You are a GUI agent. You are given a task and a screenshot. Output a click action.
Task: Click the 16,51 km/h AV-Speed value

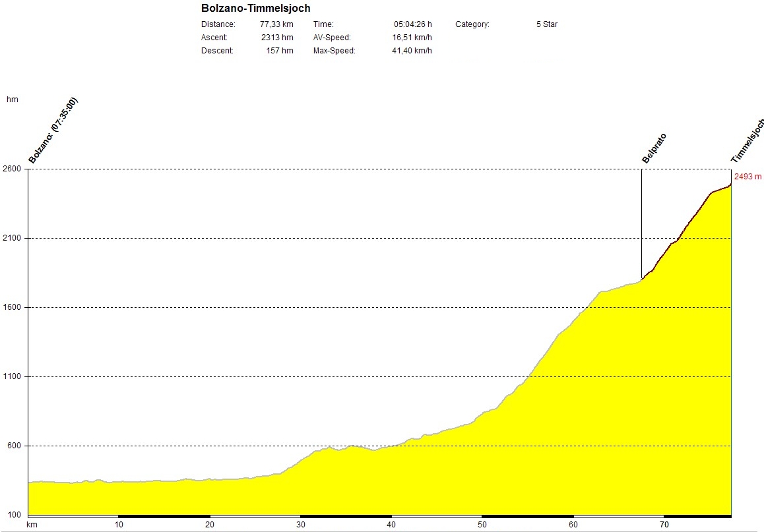(x=412, y=38)
